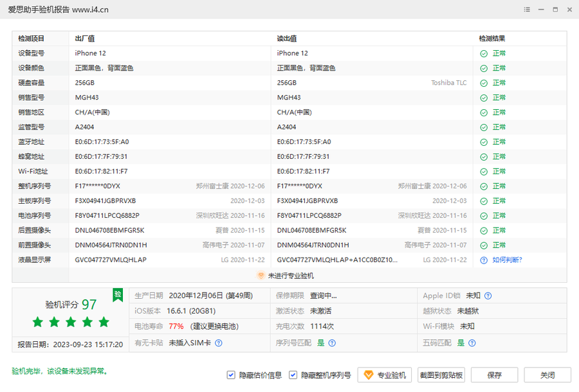Click the 未越狱 jailbreak status value
The image size is (579, 392).
click(x=468, y=311)
